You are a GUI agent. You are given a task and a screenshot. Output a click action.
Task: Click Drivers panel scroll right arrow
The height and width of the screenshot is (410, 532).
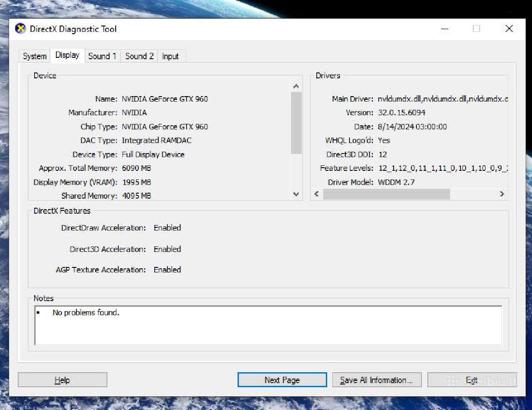pos(502,194)
